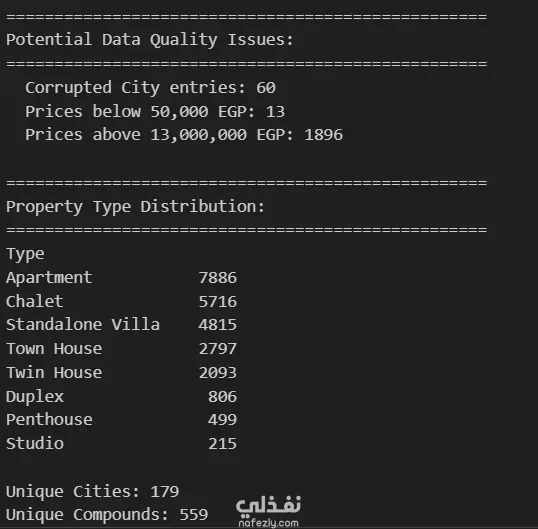
Task: Click the Twin House row label
Action: pyautogui.click(x=54, y=373)
